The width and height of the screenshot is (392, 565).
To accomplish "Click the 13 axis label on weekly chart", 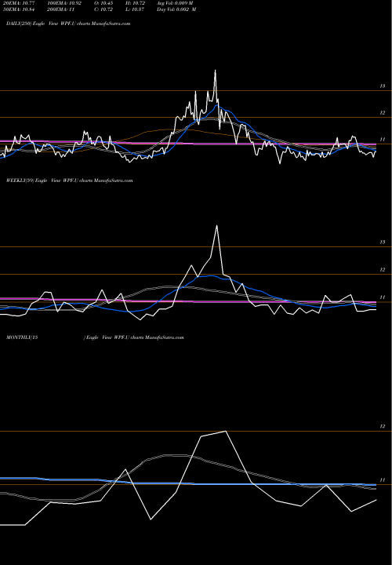I will click(383, 242).
